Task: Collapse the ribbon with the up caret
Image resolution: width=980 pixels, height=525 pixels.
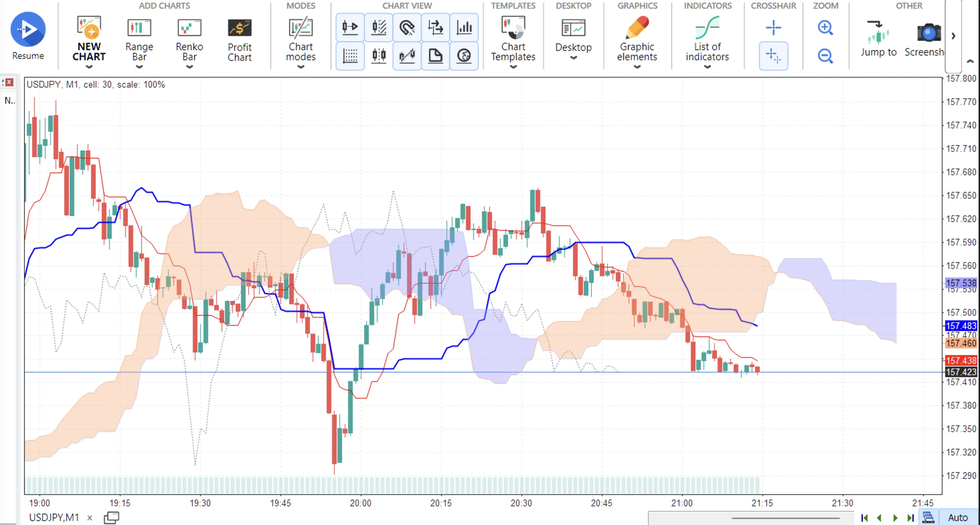Action: pyautogui.click(x=970, y=61)
